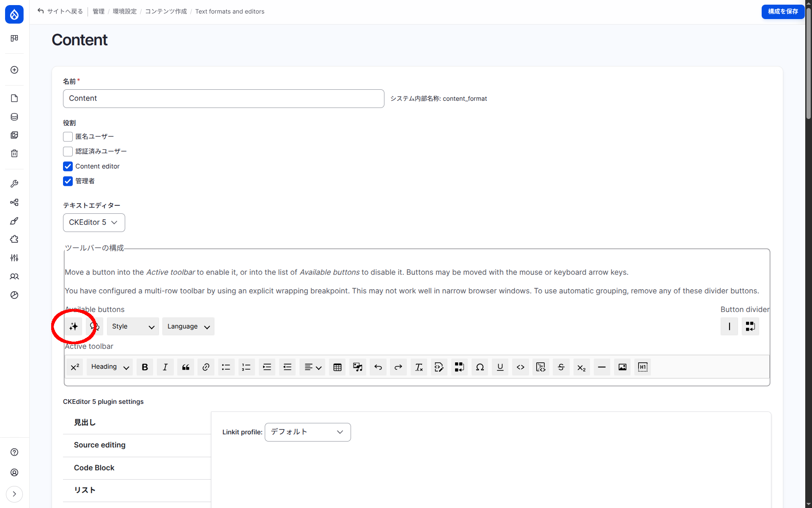The width and height of the screenshot is (812, 508).
Task: Toggle the 管理者 role checkbox
Action: (68, 181)
